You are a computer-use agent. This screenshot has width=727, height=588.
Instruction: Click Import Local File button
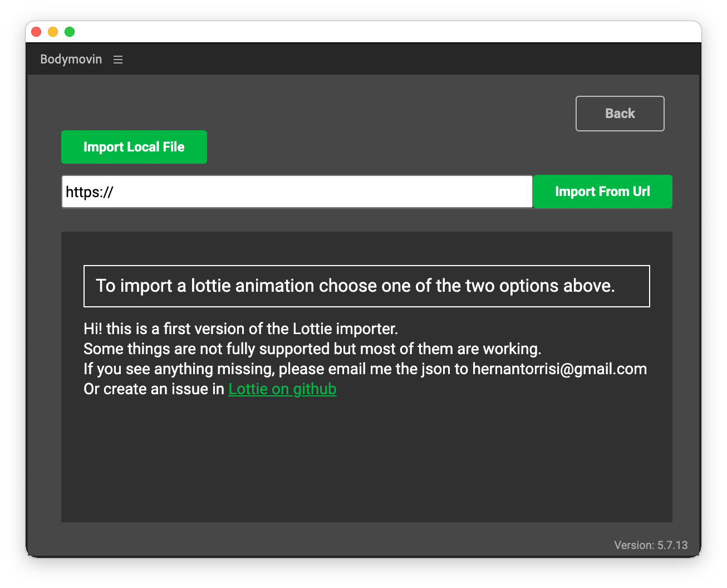click(134, 147)
